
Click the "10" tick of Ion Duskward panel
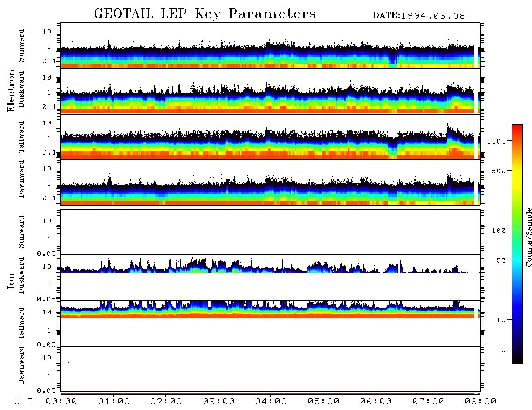click(47, 267)
